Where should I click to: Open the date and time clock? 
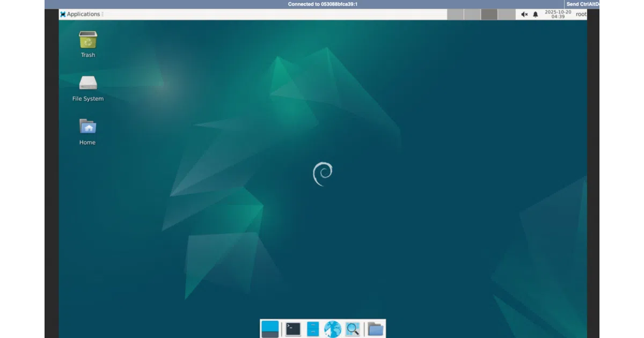pos(558,14)
